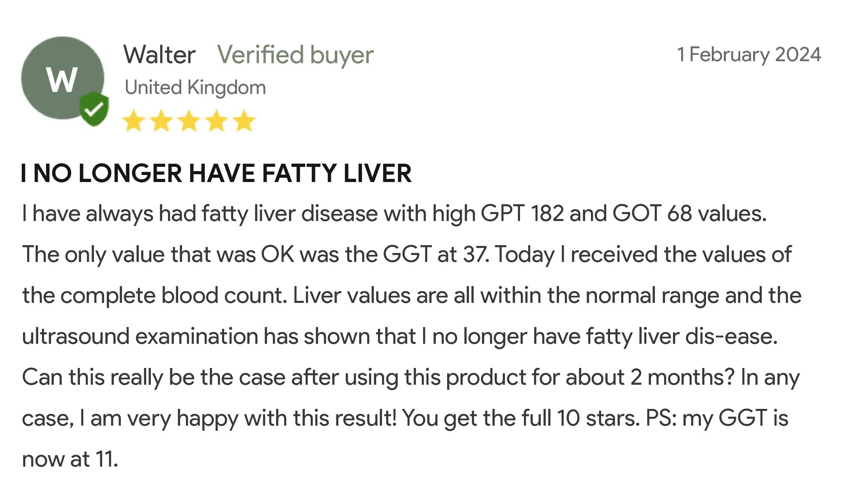842x504 pixels.
Task: Click the text "GGT at 37"
Action: (435, 255)
